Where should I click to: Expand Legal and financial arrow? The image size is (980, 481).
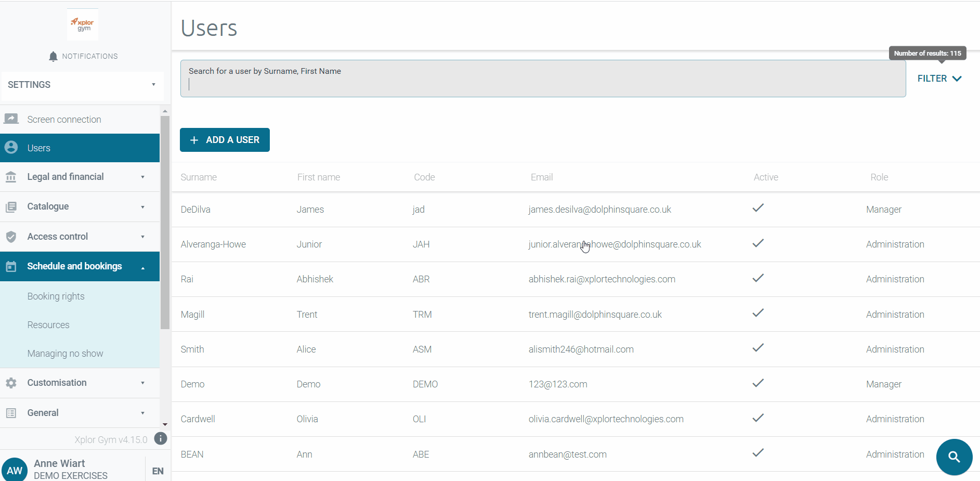[142, 177]
